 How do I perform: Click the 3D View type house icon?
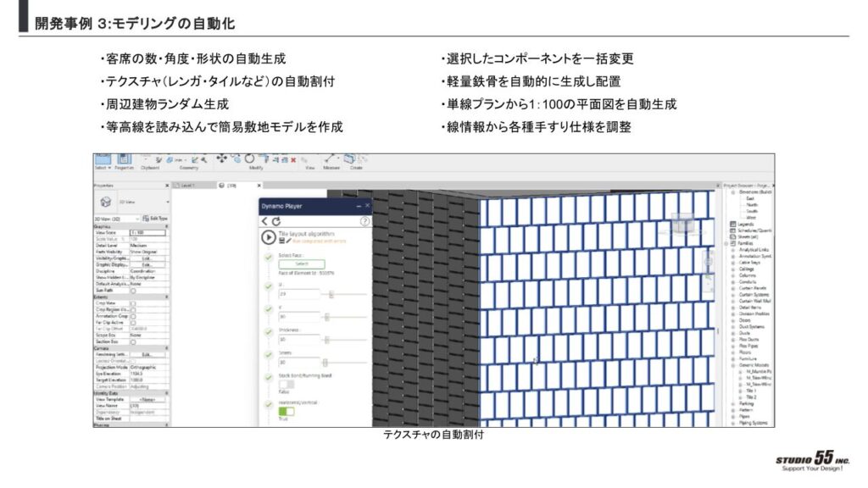click(106, 202)
